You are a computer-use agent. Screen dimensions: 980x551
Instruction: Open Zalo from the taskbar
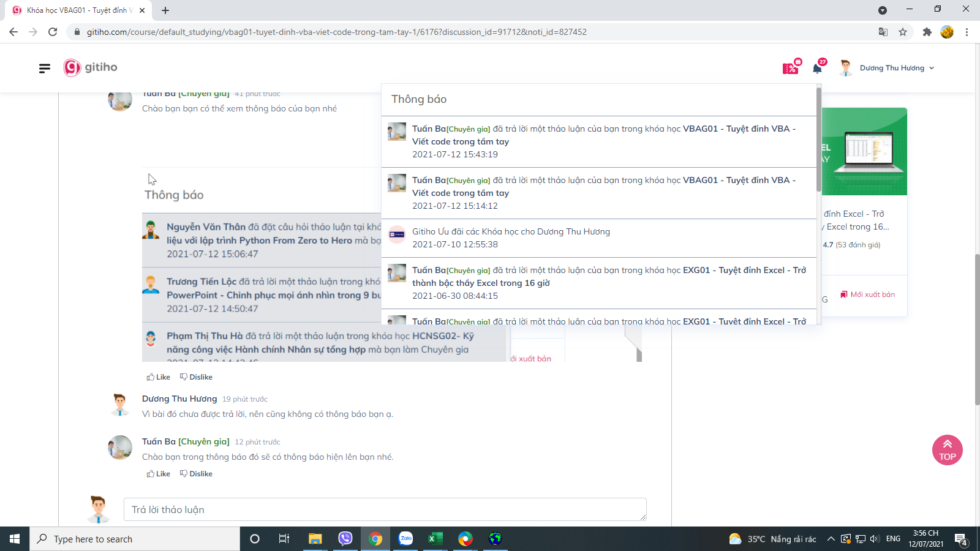click(405, 539)
